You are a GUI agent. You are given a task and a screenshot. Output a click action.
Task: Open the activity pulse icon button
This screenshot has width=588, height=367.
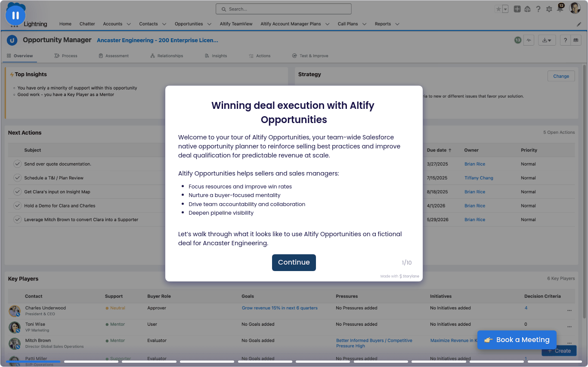pyautogui.click(x=529, y=40)
